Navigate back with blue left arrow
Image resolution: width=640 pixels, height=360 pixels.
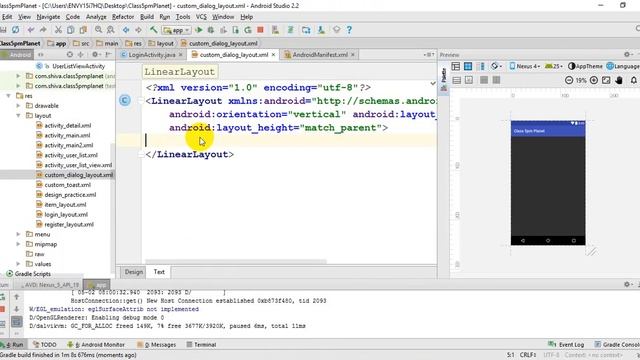(x=126, y=30)
